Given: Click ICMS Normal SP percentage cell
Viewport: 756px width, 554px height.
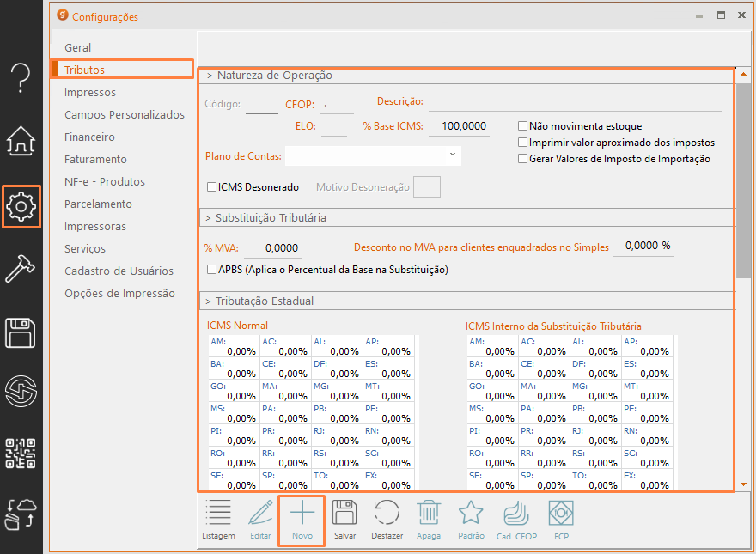Looking at the screenshot, I should point(285,480).
